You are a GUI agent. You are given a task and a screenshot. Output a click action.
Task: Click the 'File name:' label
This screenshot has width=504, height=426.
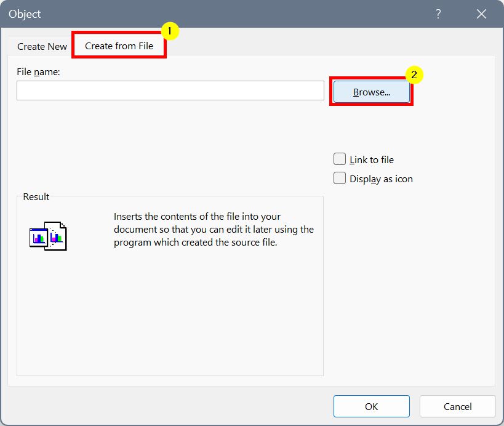coord(38,71)
